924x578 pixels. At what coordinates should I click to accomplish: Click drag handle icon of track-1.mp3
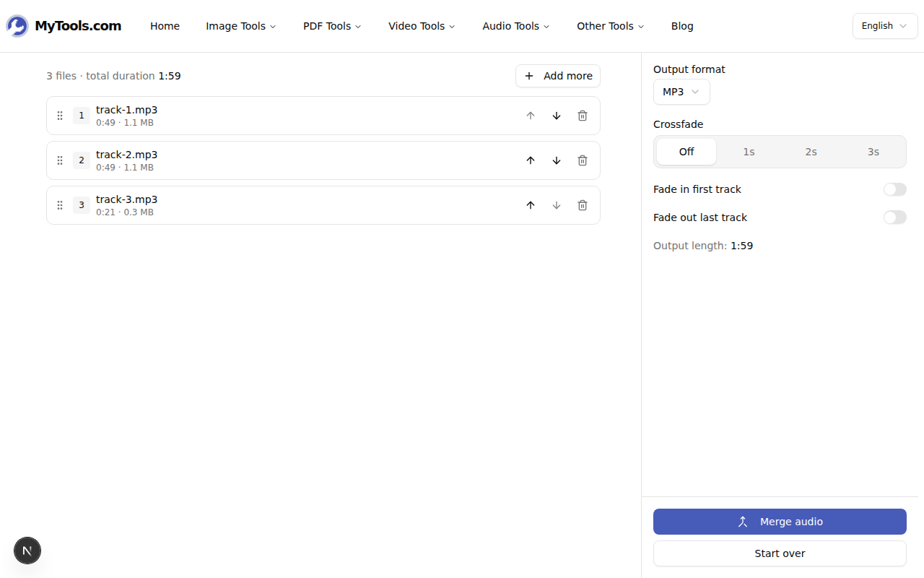coord(60,116)
